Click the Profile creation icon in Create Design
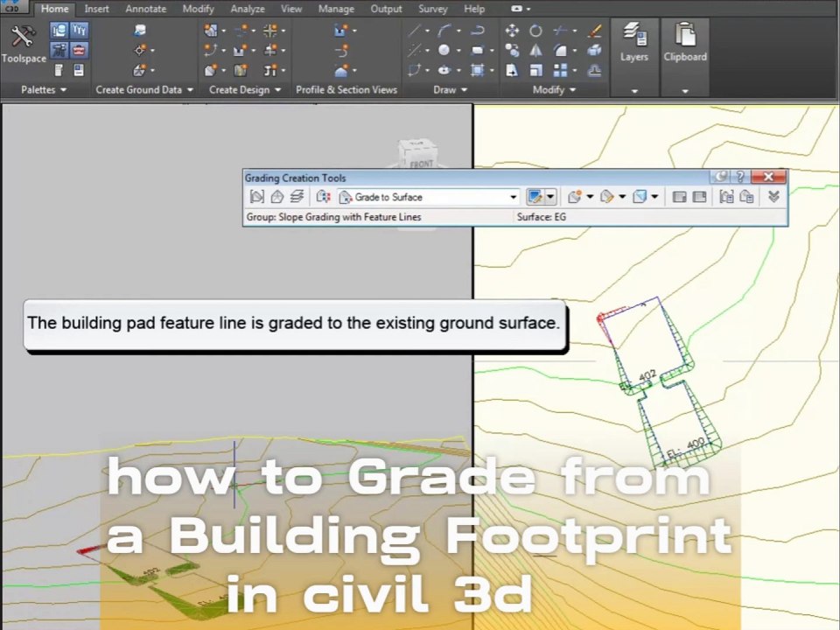Image resolution: width=840 pixels, height=630 pixels. [x=241, y=51]
